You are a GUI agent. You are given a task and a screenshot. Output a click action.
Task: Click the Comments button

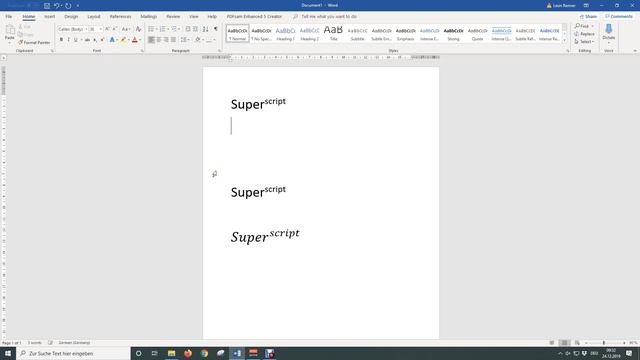point(619,17)
